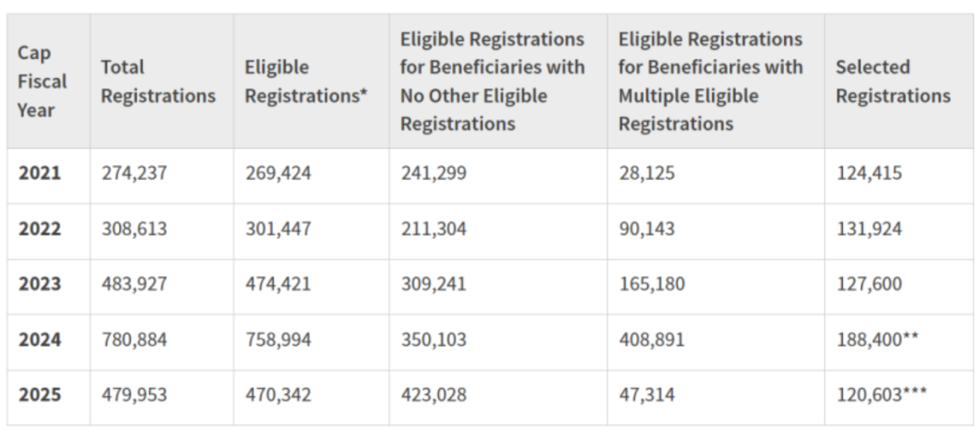The image size is (980, 435).
Task: Click the 2024 fiscal year row label
Action: 40,340
